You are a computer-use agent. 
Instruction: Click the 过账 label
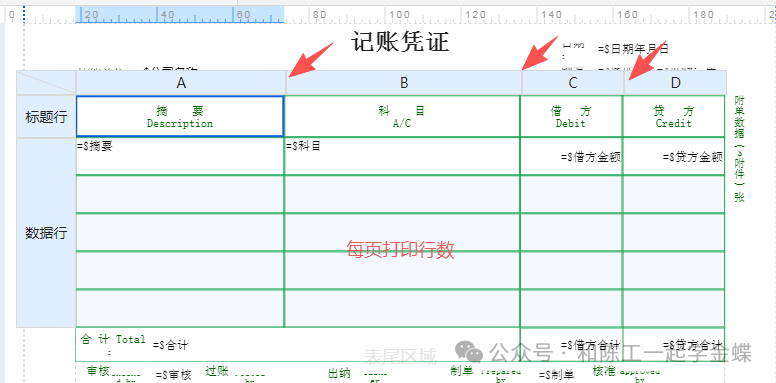(x=217, y=371)
